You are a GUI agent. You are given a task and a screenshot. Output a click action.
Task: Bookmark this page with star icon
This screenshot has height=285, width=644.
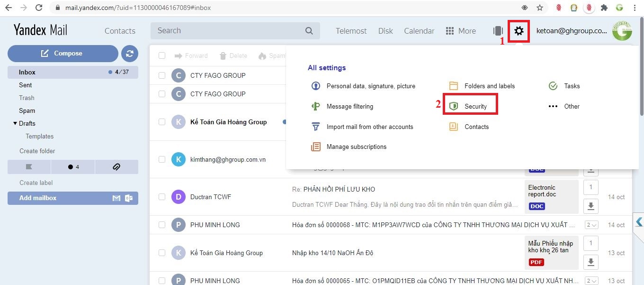(539, 8)
